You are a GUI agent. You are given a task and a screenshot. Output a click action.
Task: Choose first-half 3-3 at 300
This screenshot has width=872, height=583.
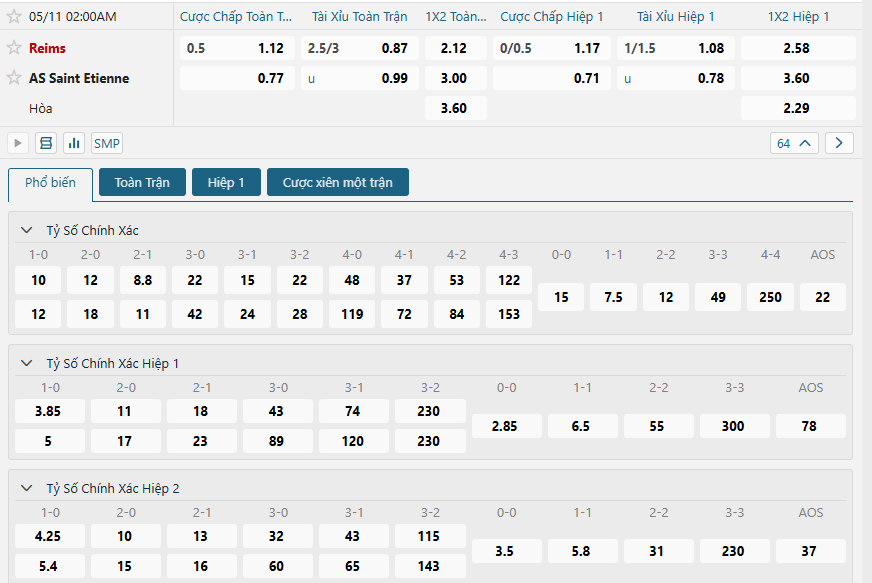[735, 426]
